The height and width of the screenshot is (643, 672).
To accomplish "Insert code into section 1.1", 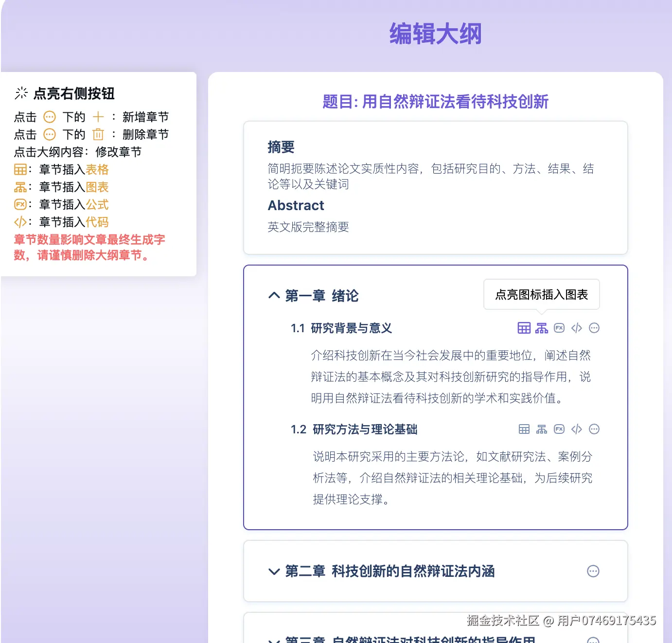I will tap(577, 328).
